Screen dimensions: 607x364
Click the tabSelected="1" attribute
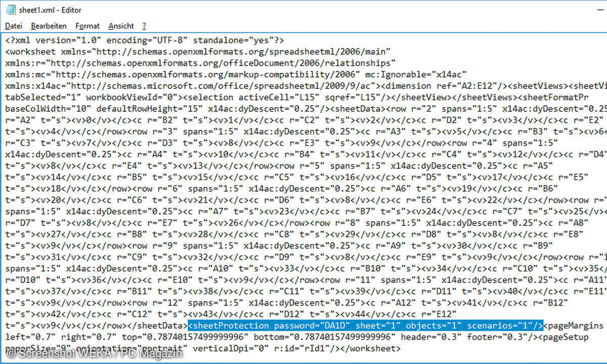pyautogui.click(x=44, y=97)
